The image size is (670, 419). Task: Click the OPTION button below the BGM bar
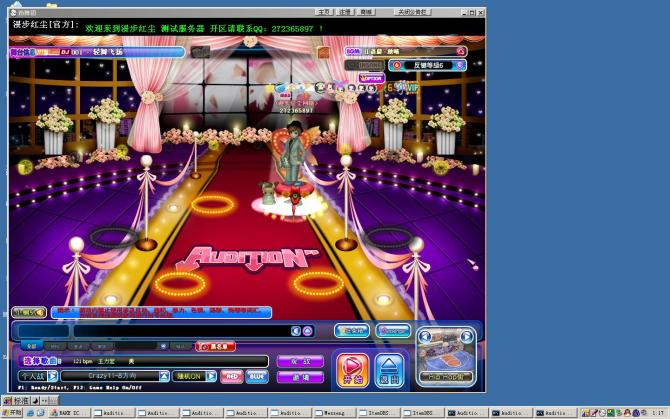(x=372, y=78)
